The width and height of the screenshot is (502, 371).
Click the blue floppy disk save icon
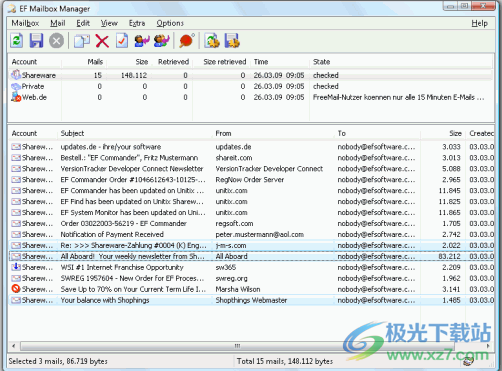pos(36,41)
